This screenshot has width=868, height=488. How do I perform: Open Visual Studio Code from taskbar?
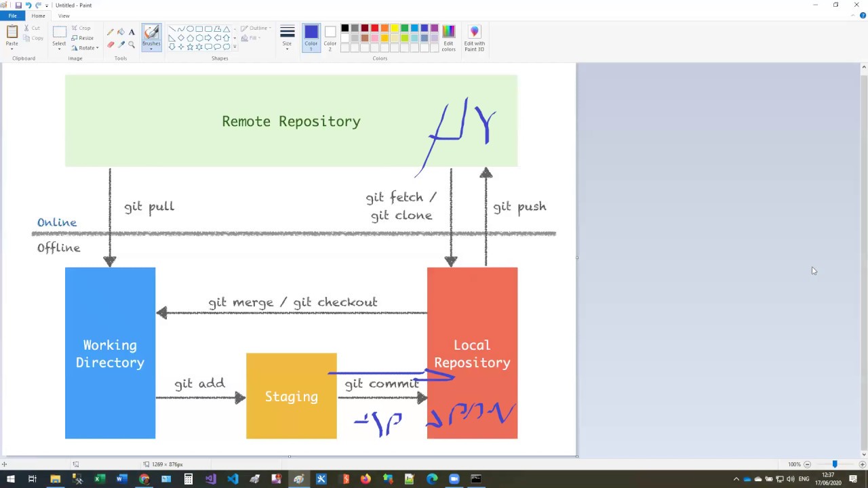coord(233,479)
